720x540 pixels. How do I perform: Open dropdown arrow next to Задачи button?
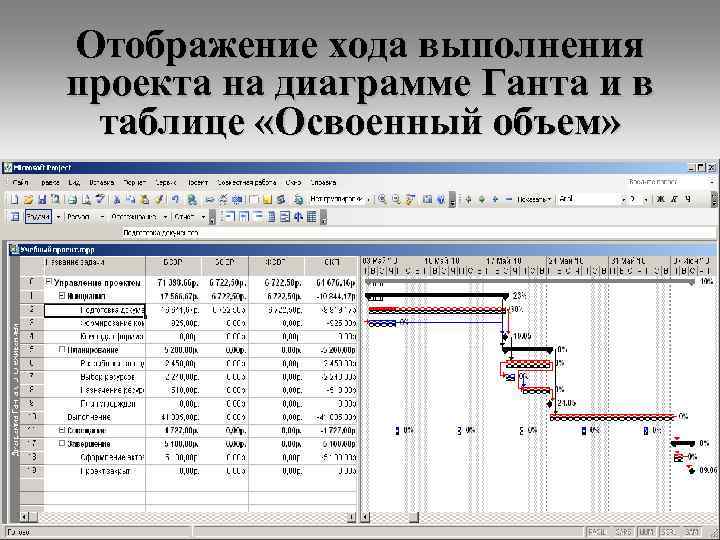[x=58, y=217]
